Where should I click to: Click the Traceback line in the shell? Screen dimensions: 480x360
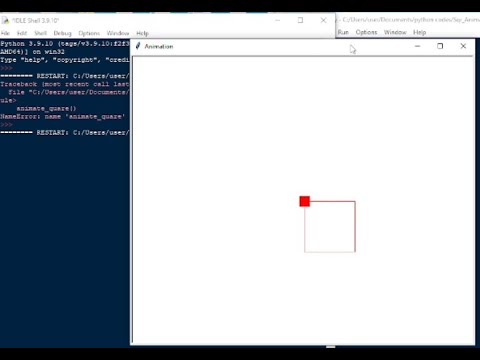[x=65, y=84]
